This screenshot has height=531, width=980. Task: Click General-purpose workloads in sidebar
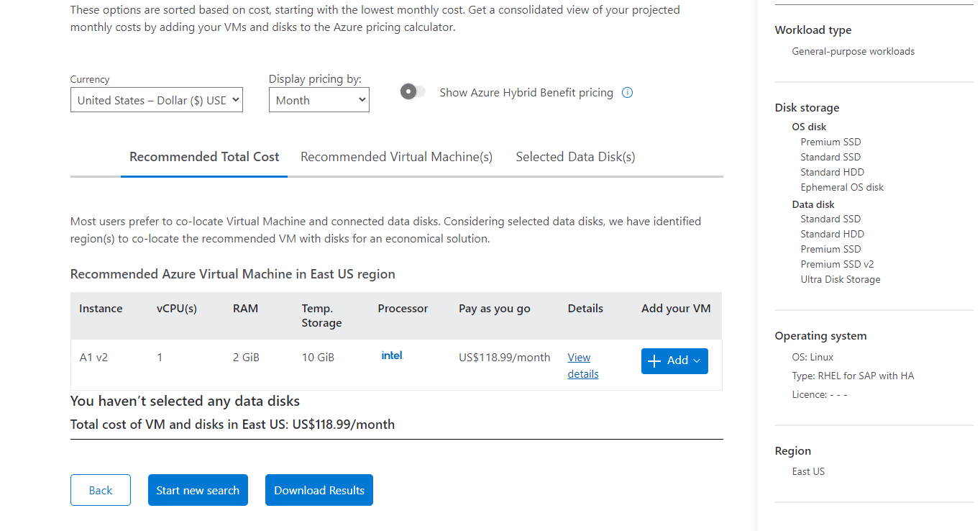point(853,51)
